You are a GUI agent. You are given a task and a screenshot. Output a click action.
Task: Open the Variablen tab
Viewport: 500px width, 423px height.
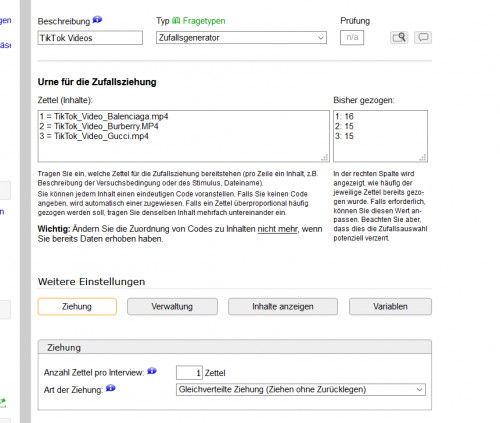coord(390,307)
